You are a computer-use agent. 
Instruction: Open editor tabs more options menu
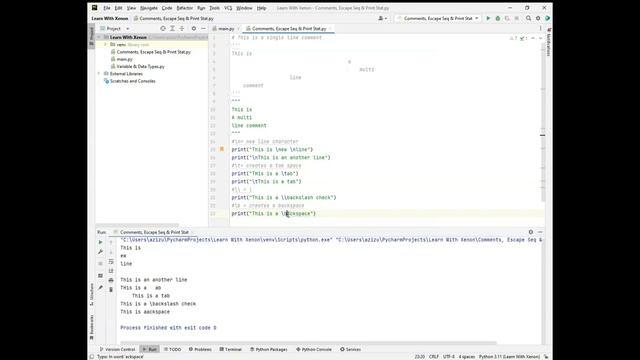tap(540, 29)
